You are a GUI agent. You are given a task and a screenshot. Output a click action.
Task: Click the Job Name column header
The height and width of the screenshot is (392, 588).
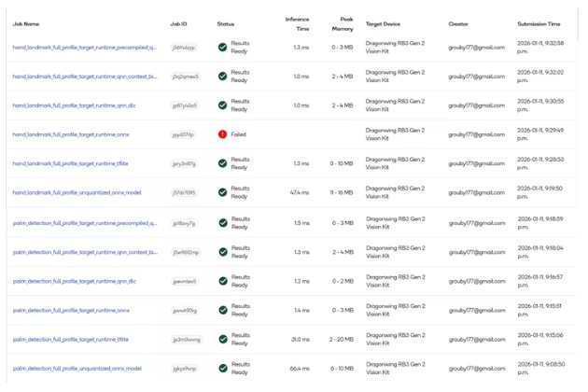[26, 23]
